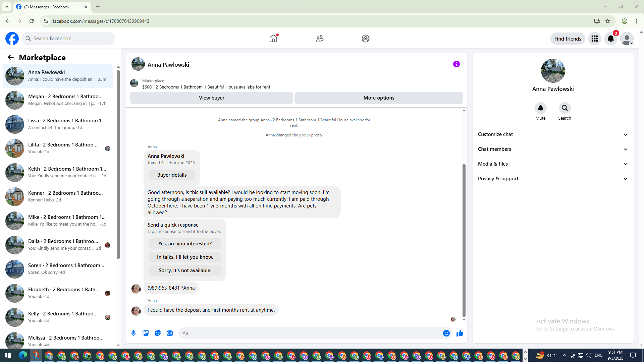Open conversation information purple info icon
The height and width of the screenshot is (362, 644).
[x=457, y=64]
